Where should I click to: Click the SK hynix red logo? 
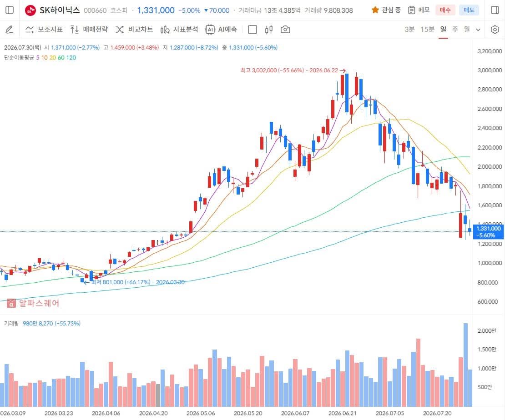(30, 10)
